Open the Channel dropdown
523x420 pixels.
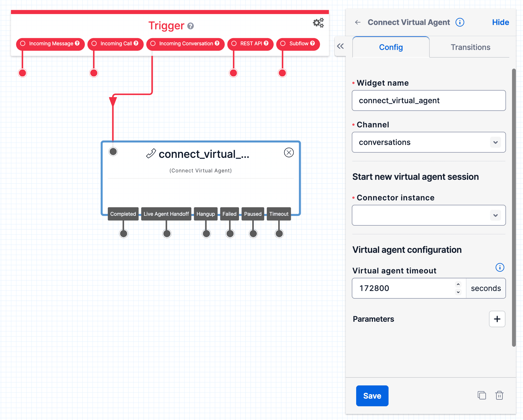pos(495,142)
